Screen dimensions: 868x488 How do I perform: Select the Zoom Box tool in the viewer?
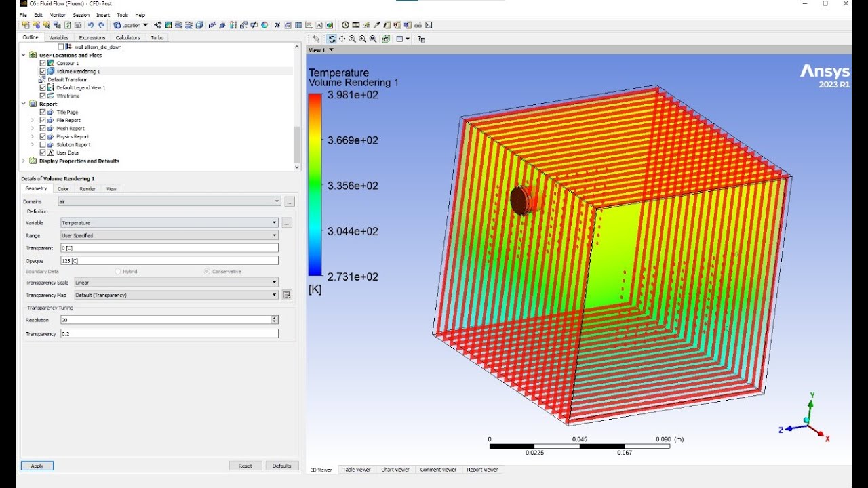[x=362, y=39]
